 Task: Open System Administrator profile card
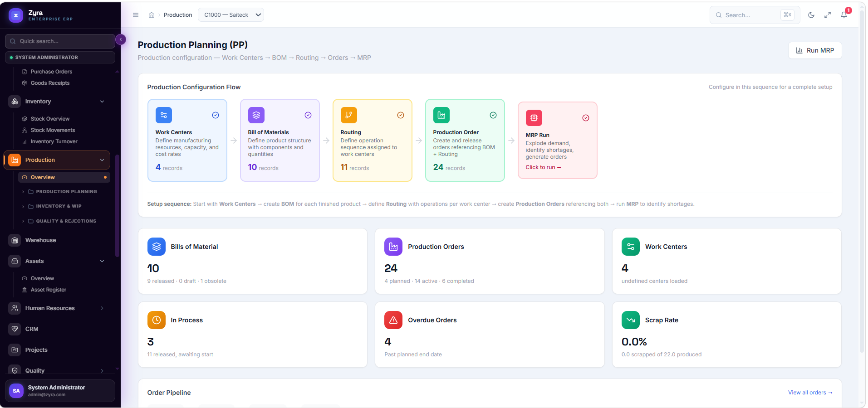(60, 391)
